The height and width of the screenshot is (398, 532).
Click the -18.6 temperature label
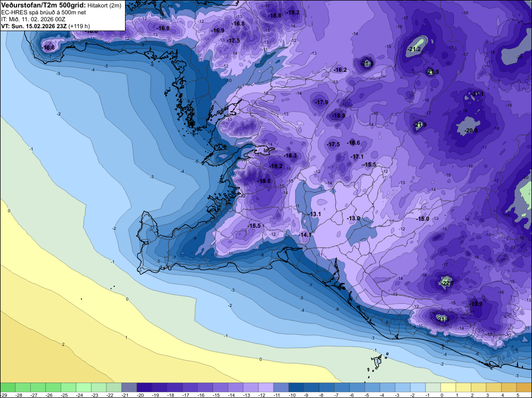pos(354,143)
